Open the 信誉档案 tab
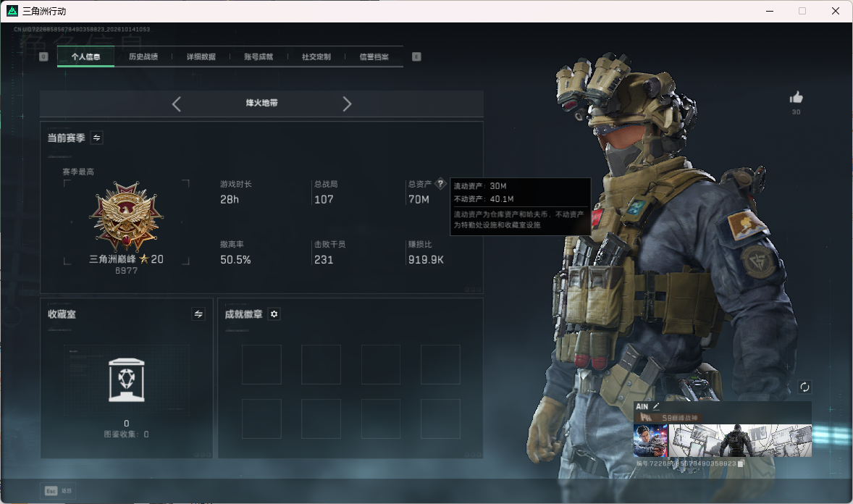 (x=374, y=56)
